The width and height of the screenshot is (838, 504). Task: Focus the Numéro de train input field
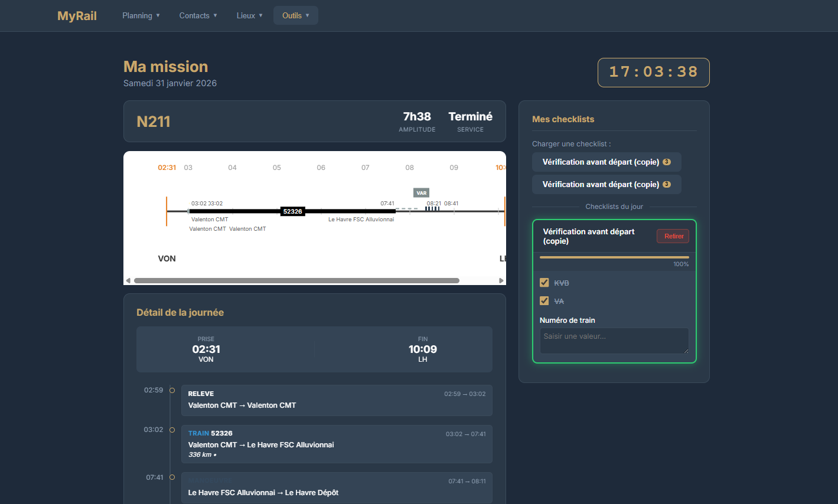(x=613, y=341)
